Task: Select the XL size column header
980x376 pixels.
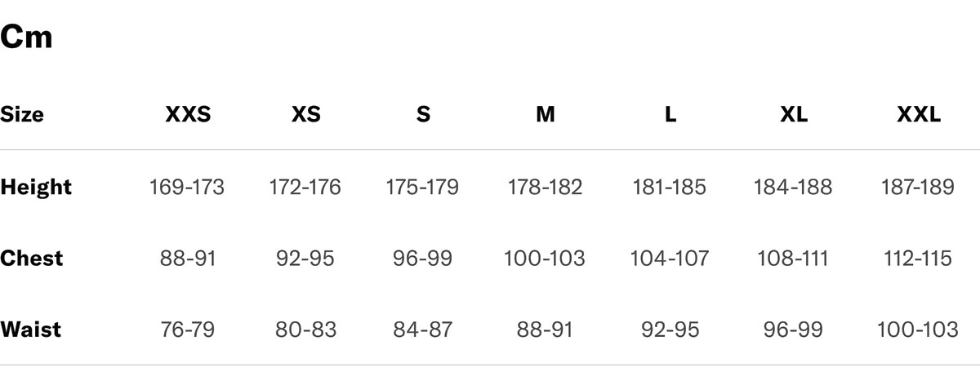Action: coord(794,115)
